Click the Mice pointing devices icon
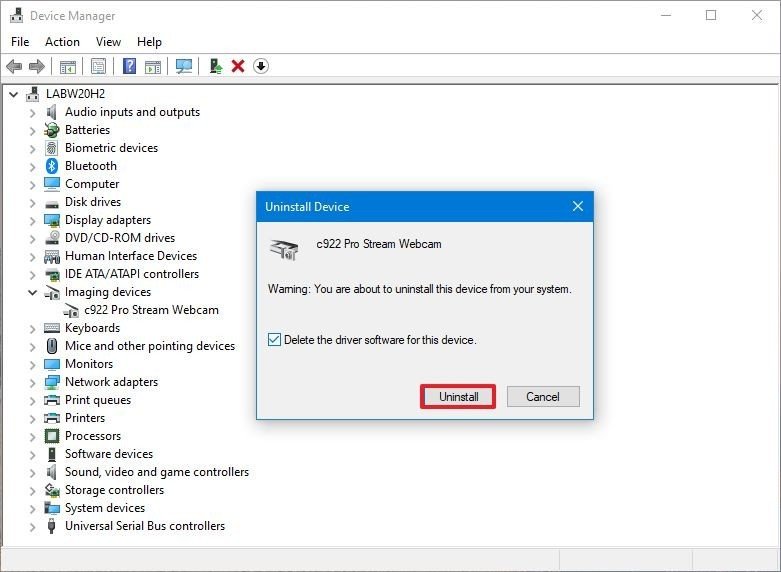The image size is (781, 572). pos(52,346)
